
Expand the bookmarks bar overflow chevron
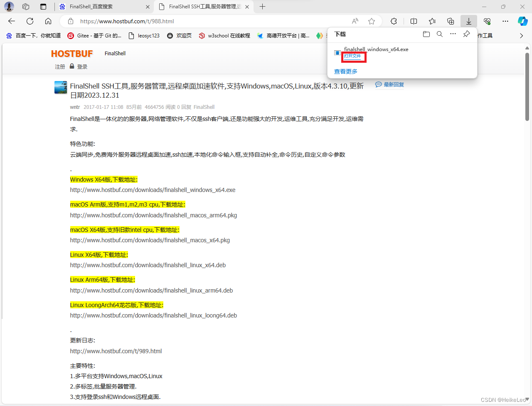point(522,36)
